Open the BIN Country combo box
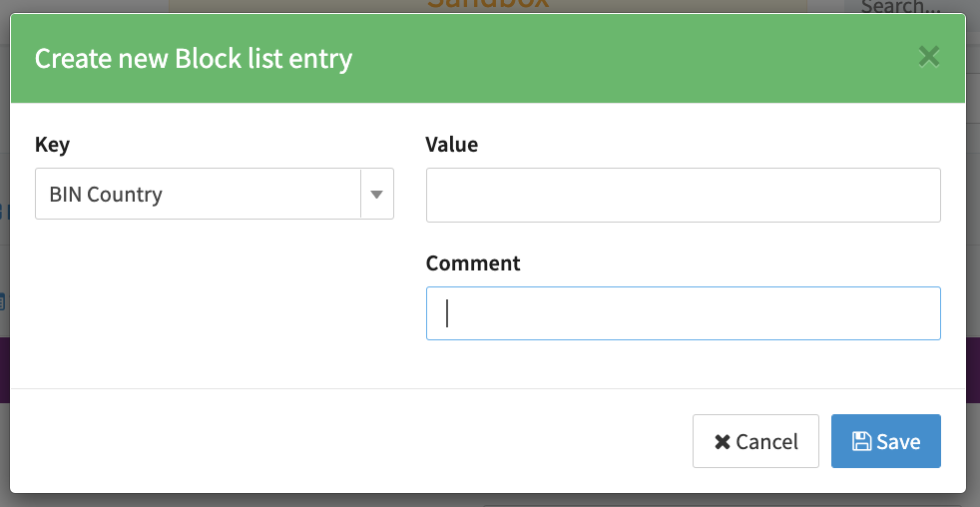Screen dimensions: 980x507 [198, 194]
